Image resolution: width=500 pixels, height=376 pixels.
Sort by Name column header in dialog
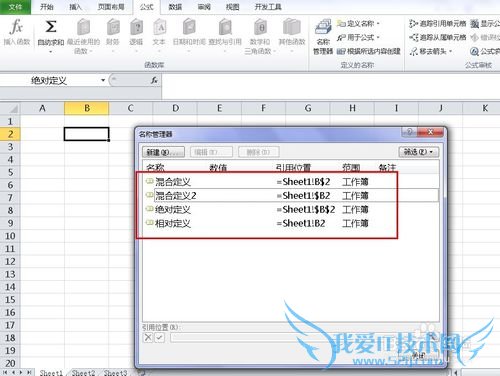tap(156, 167)
